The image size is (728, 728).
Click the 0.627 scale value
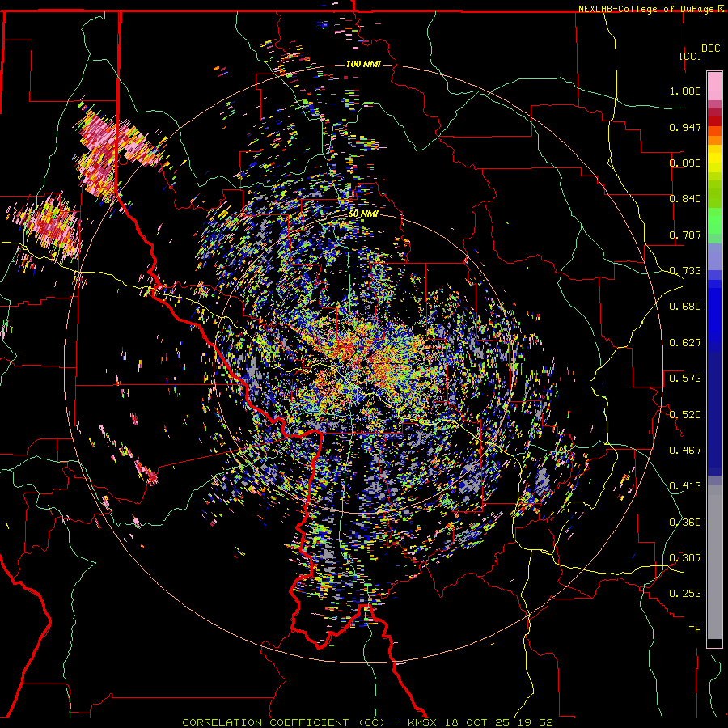685,343
